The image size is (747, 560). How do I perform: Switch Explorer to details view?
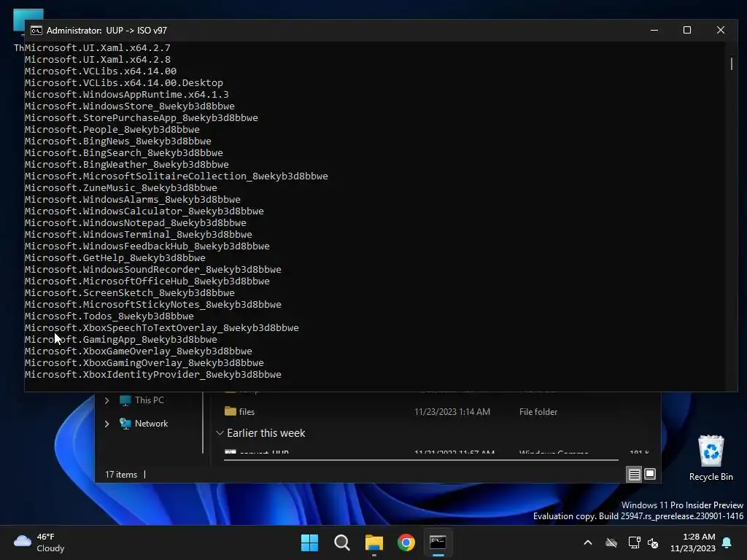pos(634,474)
